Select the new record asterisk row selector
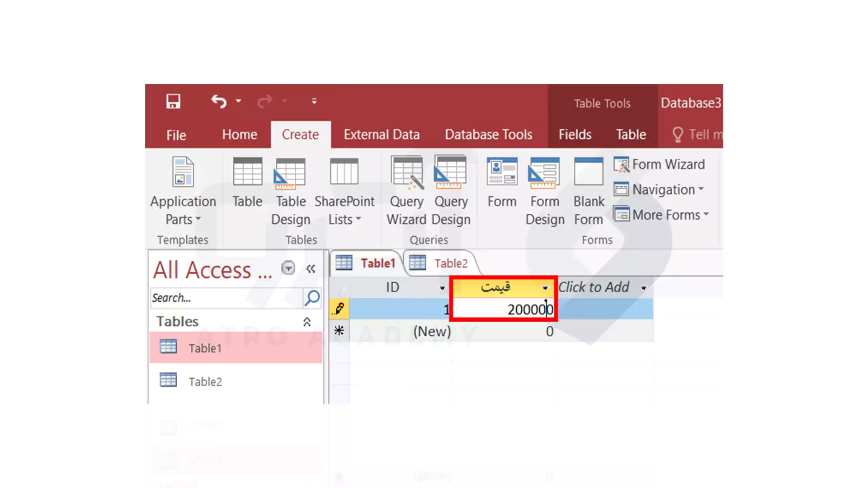Viewport: 868px width, 488px height. [x=339, y=331]
